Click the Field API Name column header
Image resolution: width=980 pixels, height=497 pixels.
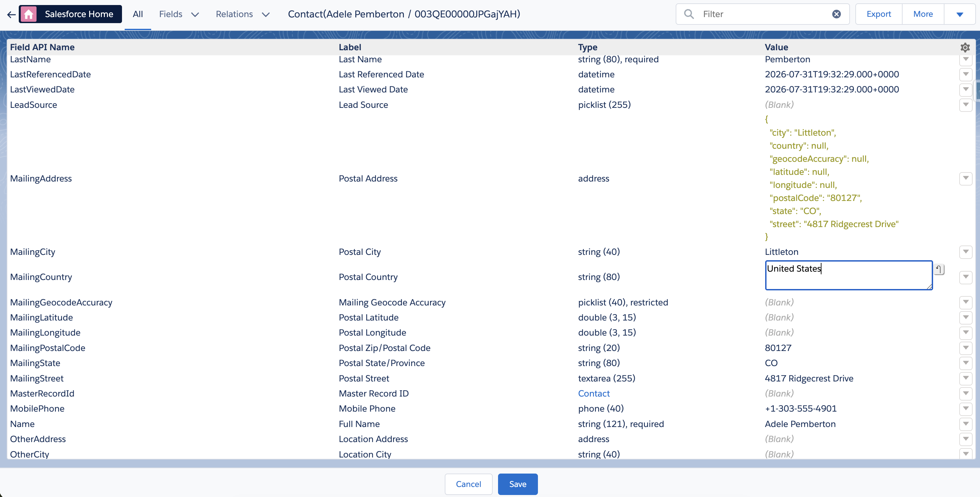pos(42,47)
